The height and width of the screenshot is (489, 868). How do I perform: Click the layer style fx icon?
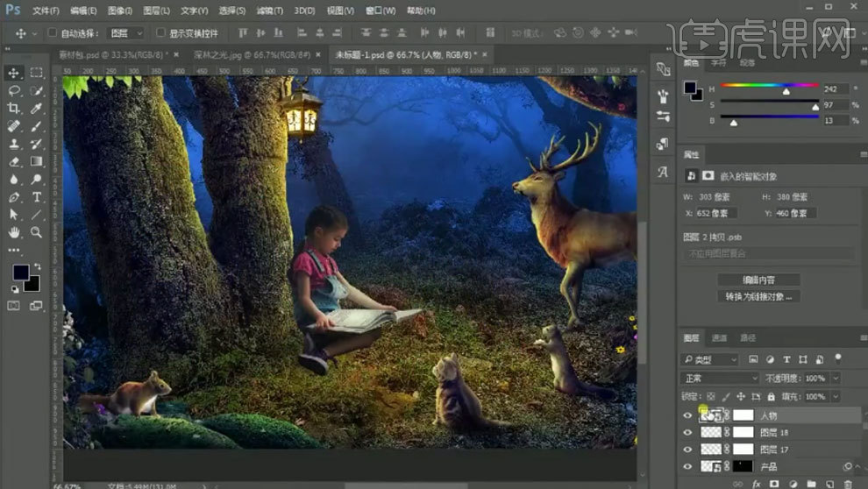click(756, 484)
